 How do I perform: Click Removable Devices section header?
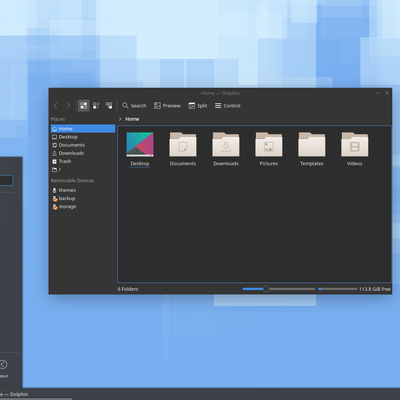[72, 181]
